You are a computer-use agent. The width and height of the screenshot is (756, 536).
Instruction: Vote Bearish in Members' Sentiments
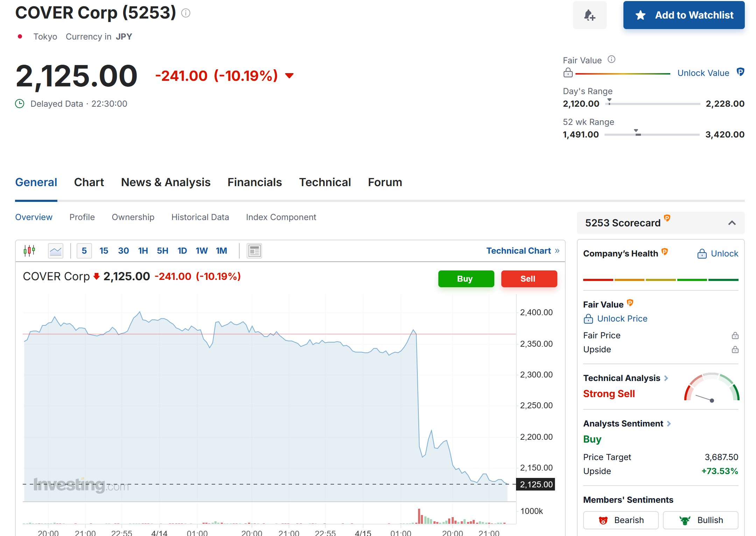pyautogui.click(x=621, y=520)
